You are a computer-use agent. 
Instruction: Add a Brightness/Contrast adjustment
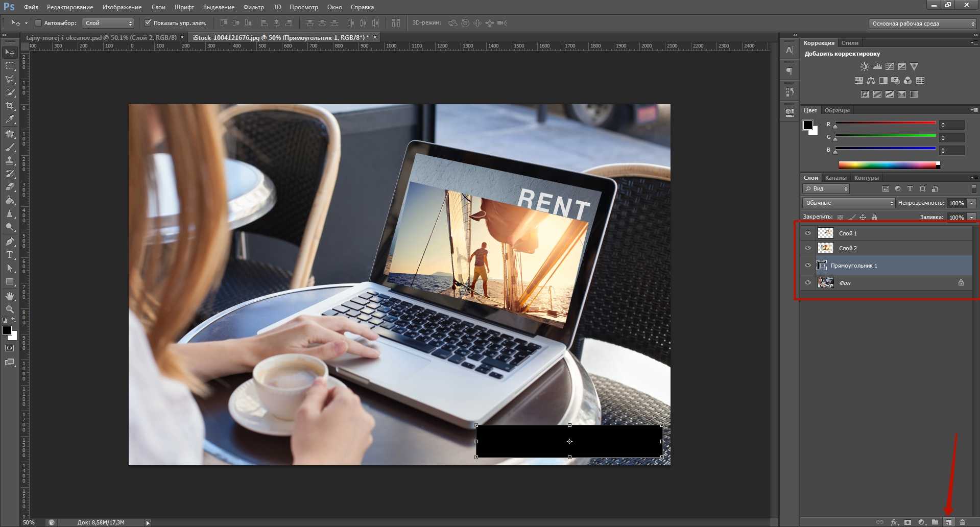[x=864, y=67]
